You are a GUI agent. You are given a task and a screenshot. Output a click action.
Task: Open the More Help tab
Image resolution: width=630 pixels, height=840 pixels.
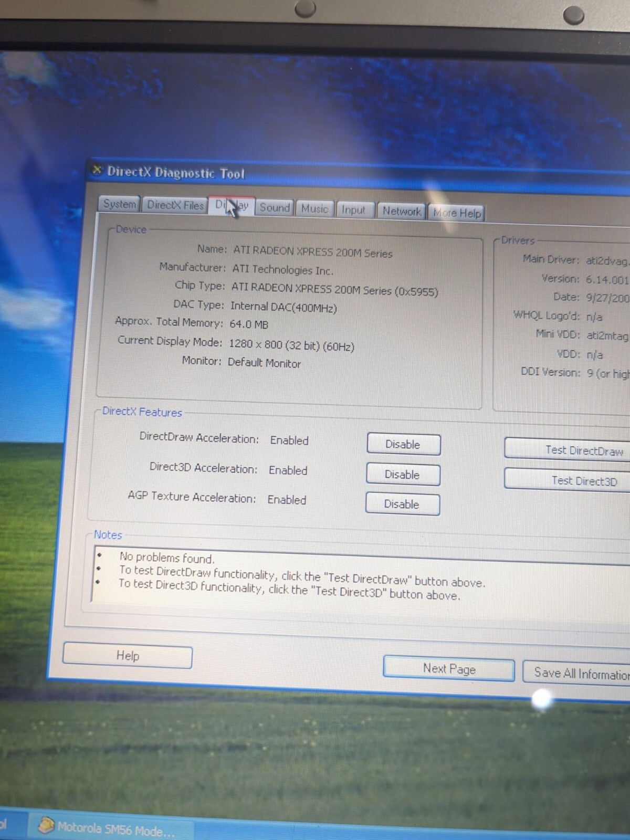coord(456,213)
